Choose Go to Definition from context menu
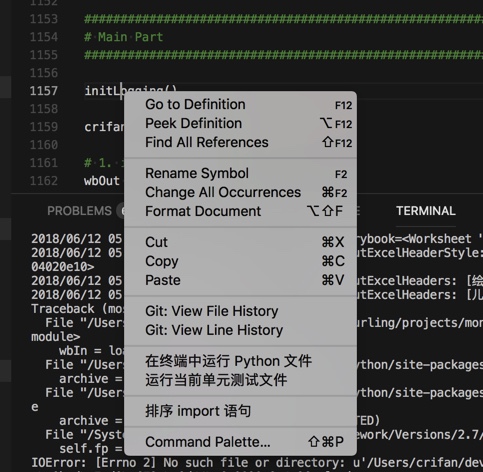The height and width of the screenshot is (472, 483). tap(240, 105)
